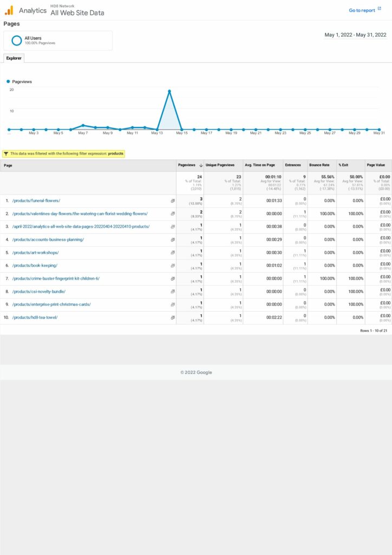
Task: Click open-page icon for hd8-tea-towel row
Action: point(173,318)
